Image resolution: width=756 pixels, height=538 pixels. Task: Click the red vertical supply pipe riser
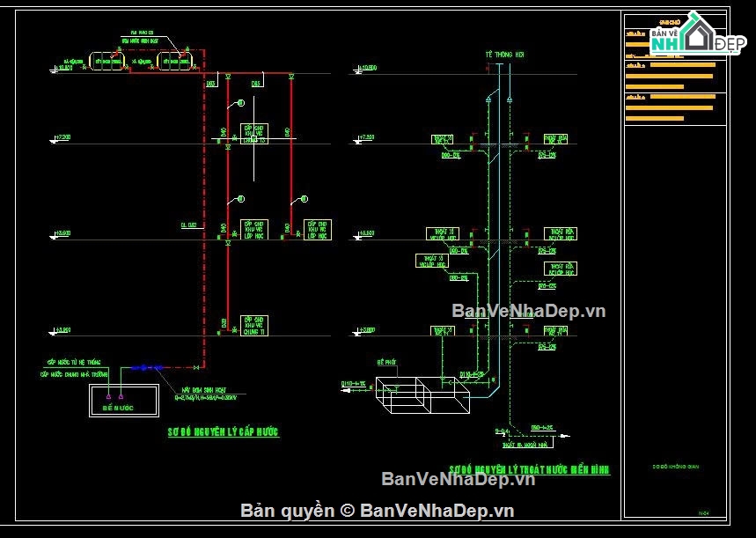pos(204,220)
